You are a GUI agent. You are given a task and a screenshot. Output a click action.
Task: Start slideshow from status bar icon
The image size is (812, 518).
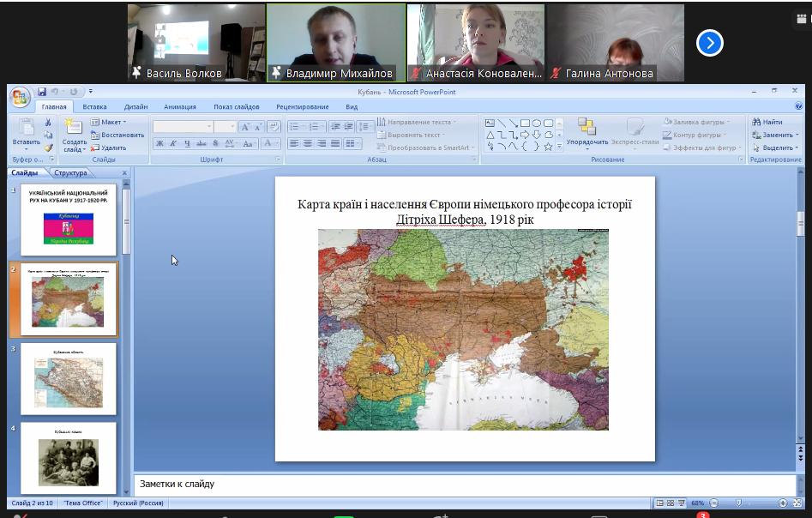[x=682, y=503]
